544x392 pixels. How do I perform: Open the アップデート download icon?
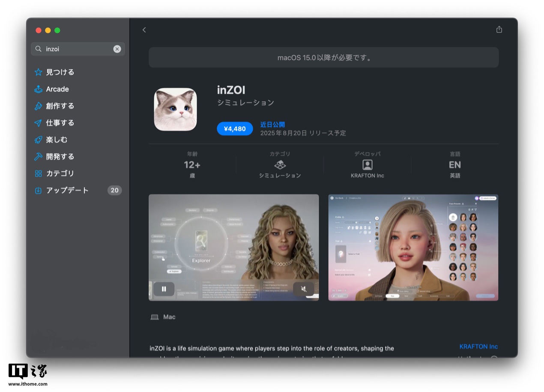(x=39, y=190)
